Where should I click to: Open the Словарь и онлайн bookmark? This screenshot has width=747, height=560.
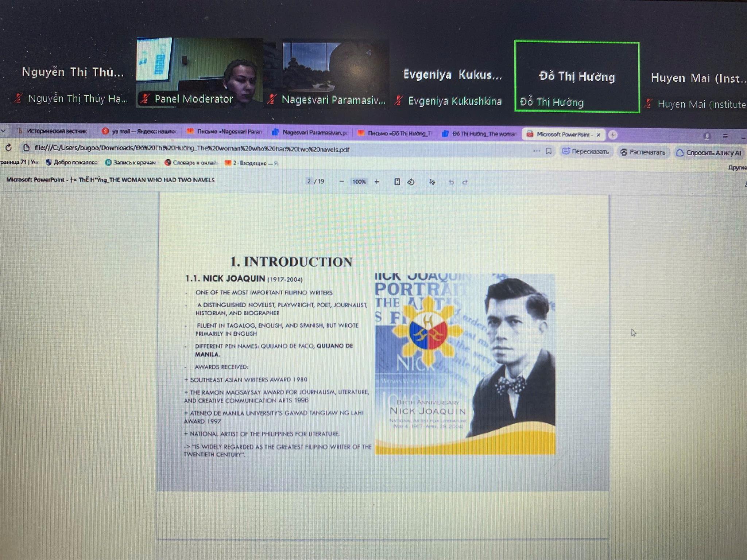click(x=191, y=163)
